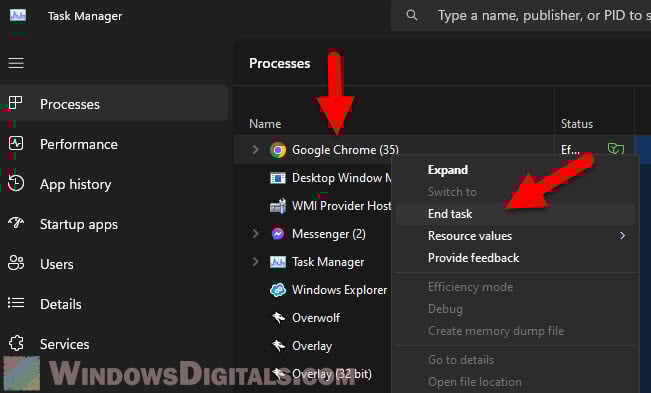Screen dimensions: 651x393
Task: Click the Overlay process icon
Action: 278,346
